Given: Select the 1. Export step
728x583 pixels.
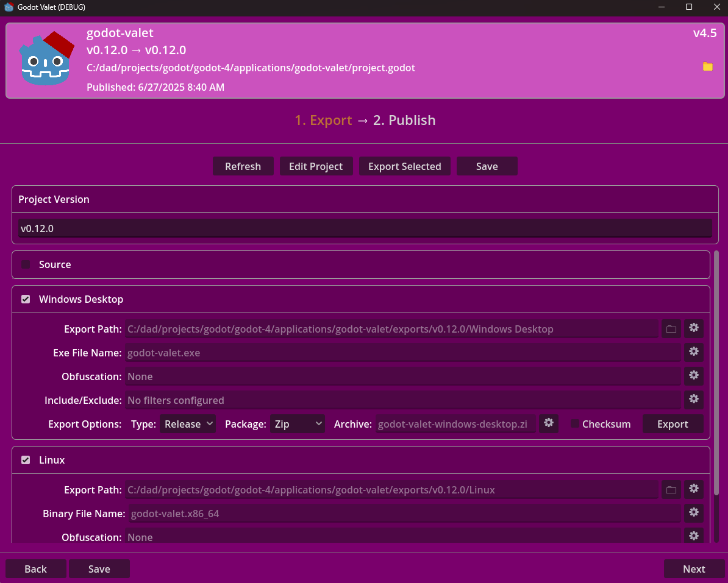Looking at the screenshot, I should coord(324,120).
